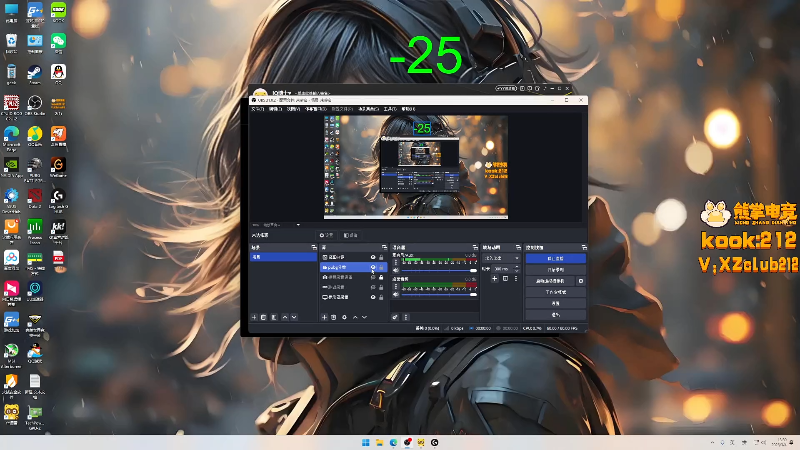Open Steam from the desktop icons

(35, 74)
